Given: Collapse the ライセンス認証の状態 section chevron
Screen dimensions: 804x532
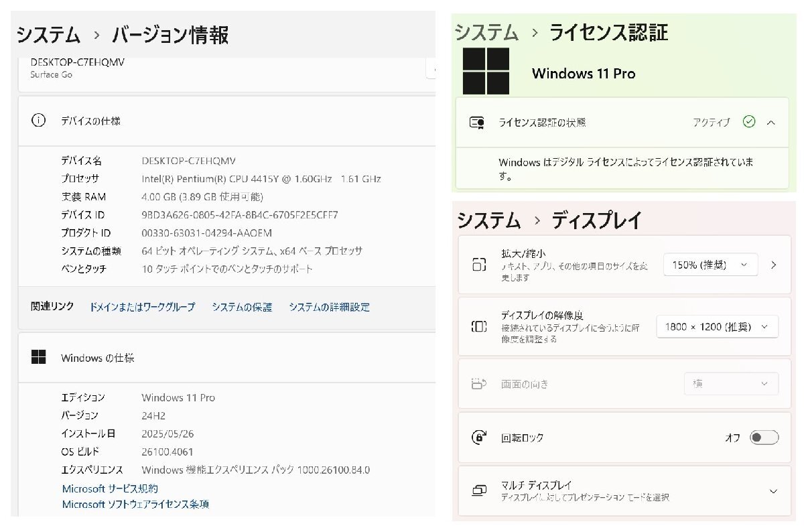Looking at the screenshot, I should tap(771, 123).
